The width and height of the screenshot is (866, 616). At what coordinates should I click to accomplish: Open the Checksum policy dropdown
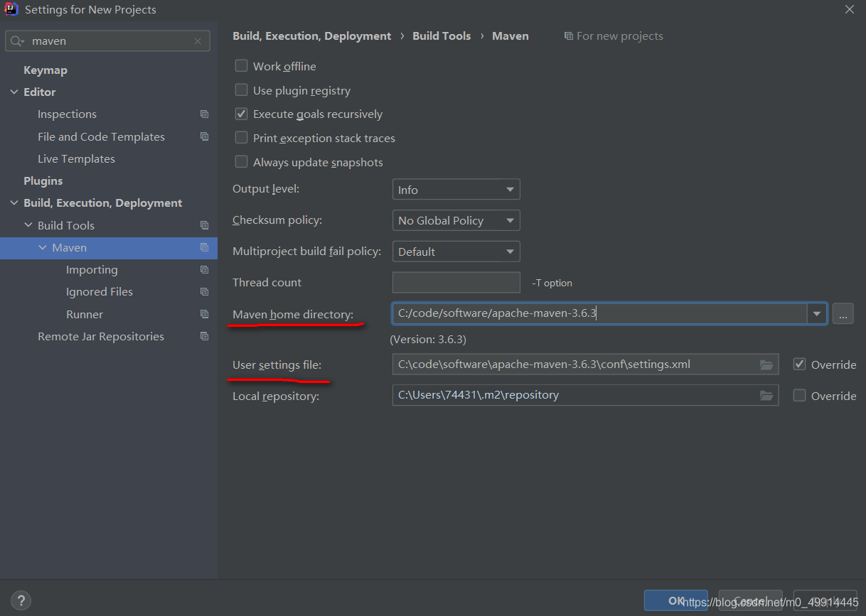pyautogui.click(x=456, y=220)
